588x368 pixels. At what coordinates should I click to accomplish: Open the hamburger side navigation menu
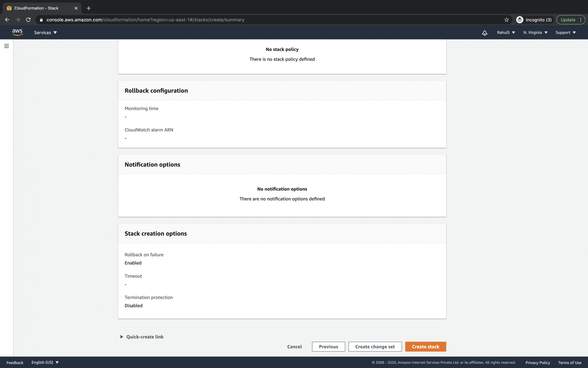pos(7,46)
